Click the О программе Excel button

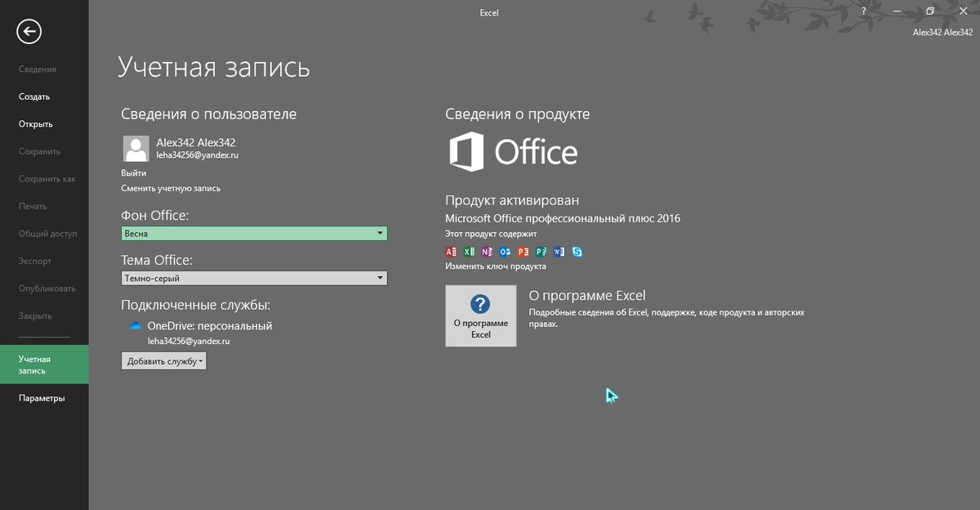[x=481, y=315]
